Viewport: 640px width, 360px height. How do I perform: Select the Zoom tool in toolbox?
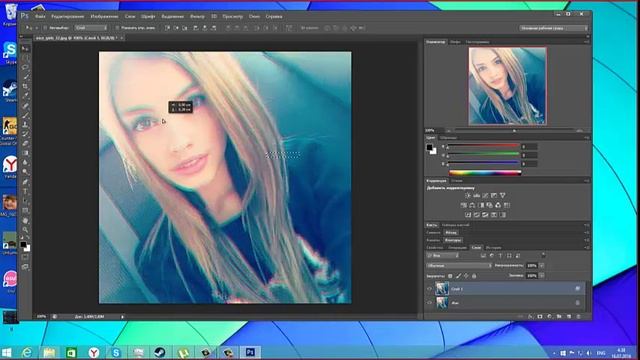tap(25, 230)
